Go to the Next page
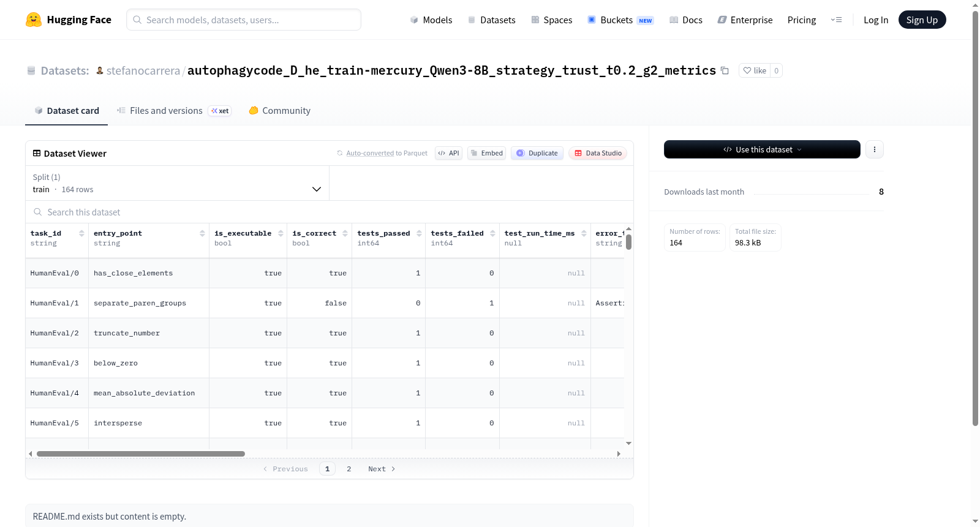The image size is (980, 527). [382, 469]
